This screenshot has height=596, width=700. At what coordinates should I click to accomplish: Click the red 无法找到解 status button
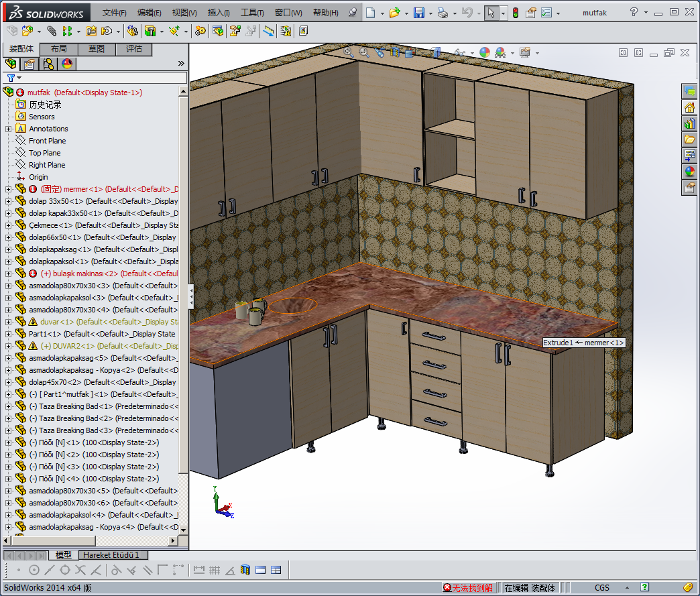pyautogui.click(x=468, y=588)
